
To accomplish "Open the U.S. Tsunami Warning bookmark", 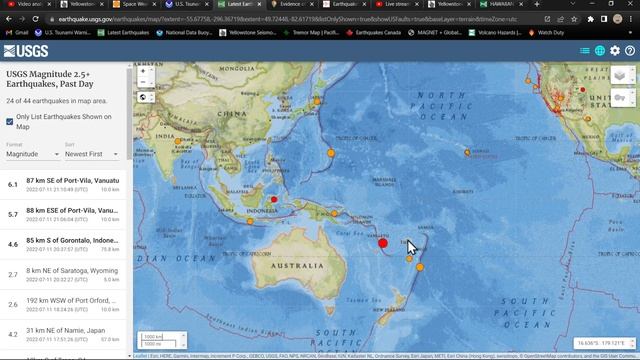I will 63,33.
